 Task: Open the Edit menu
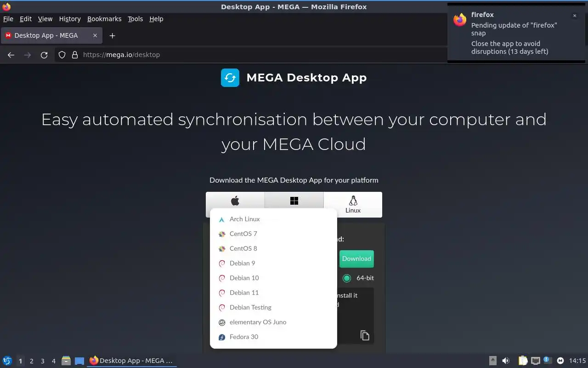[26, 19]
